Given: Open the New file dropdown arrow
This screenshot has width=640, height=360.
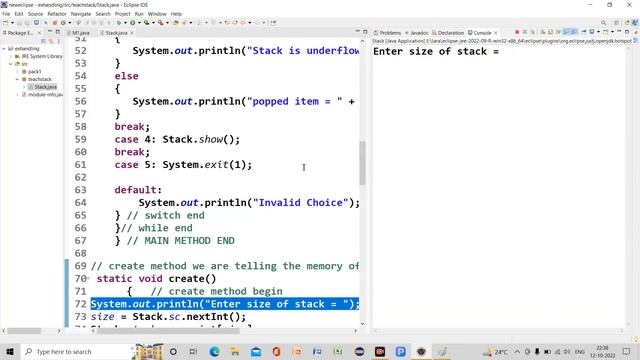Looking at the screenshot, I should 12,23.
